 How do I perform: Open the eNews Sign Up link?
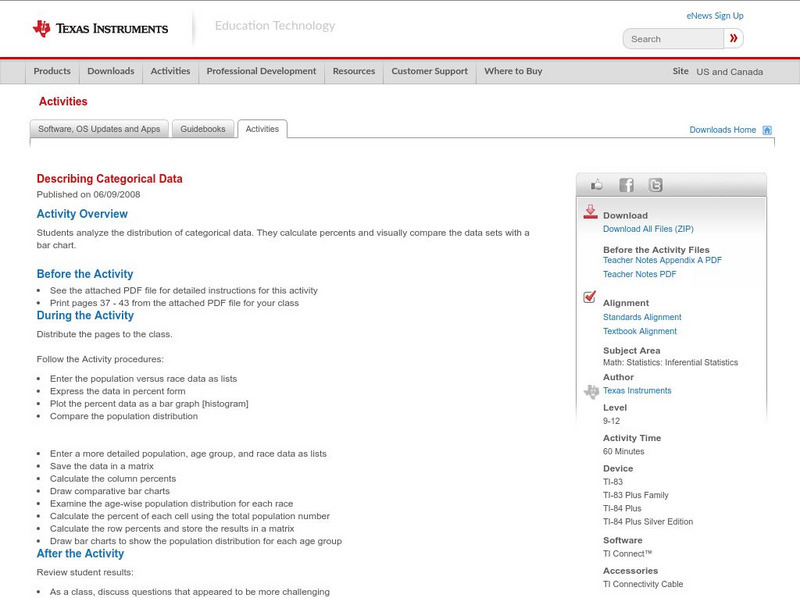coord(715,16)
